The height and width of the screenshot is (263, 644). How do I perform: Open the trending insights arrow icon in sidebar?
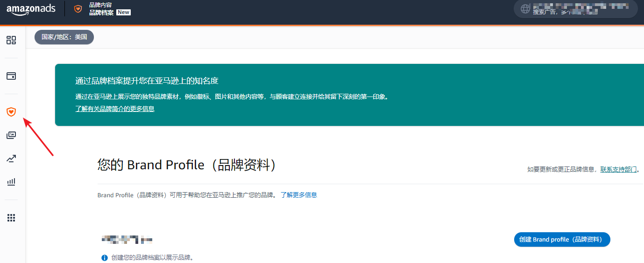pyautogui.click(x=11, y=159)
